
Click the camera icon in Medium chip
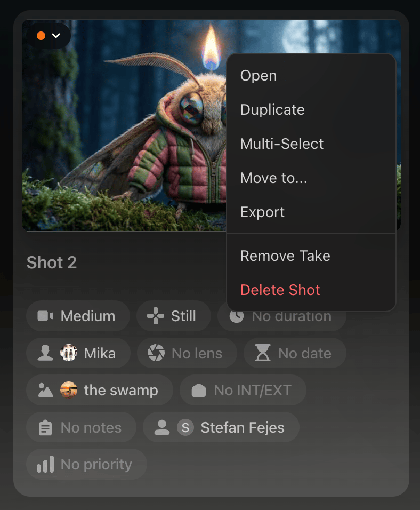(x=45, y=316)
